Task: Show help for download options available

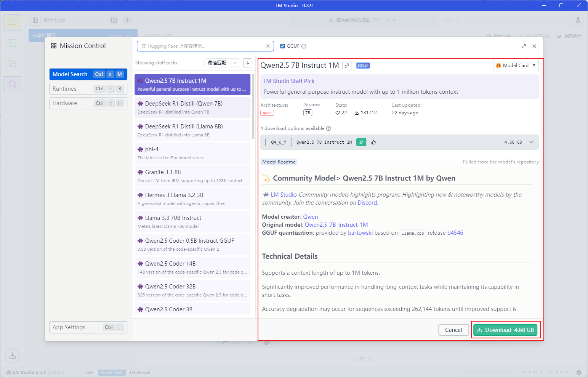Action: click(x=328, y=128)
